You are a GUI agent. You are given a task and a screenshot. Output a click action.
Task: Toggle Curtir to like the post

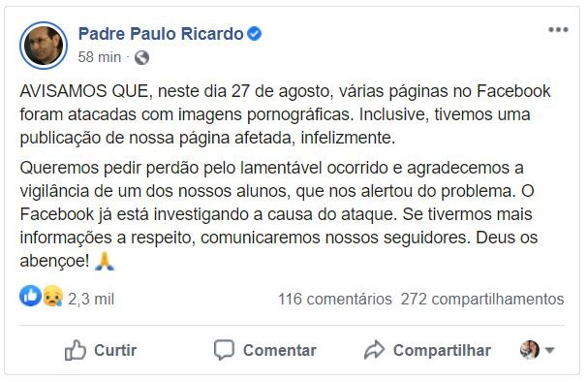(101, 350)
